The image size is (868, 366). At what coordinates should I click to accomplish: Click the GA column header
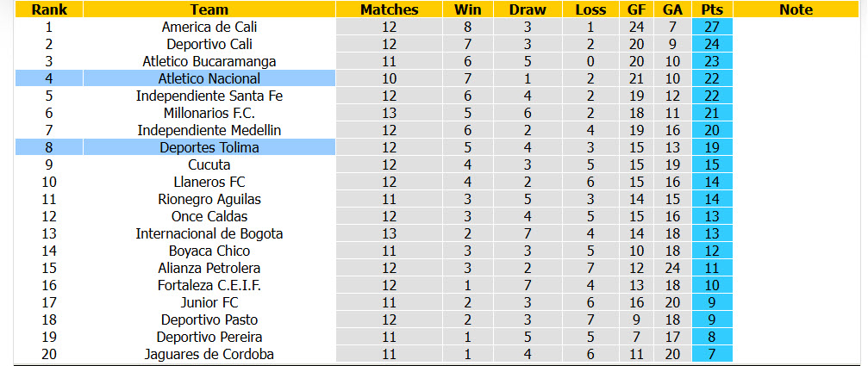[672, 9]
